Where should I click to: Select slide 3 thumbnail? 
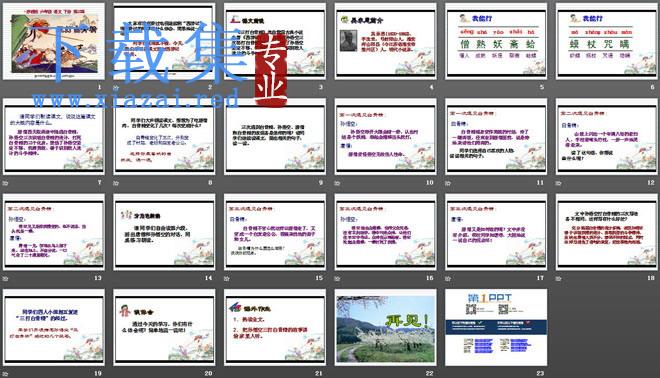[275, 42]
